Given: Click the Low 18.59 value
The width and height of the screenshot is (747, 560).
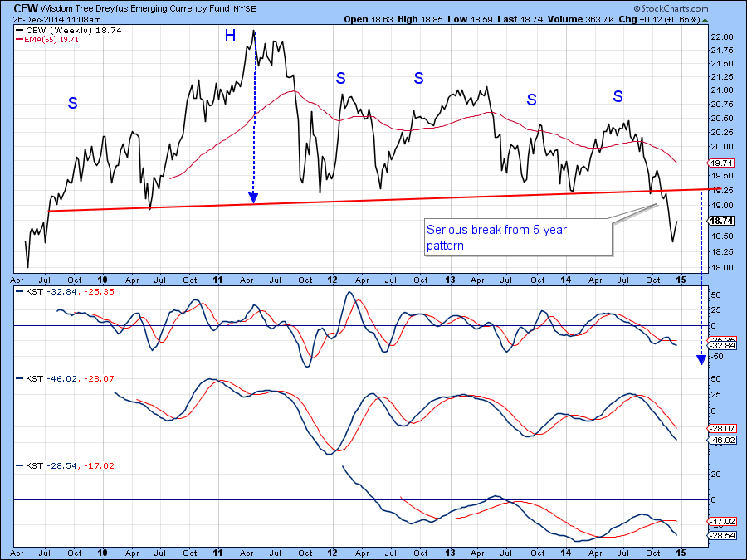Looking at the screenshot, I should pyautogui.click(x=471, y=20).
